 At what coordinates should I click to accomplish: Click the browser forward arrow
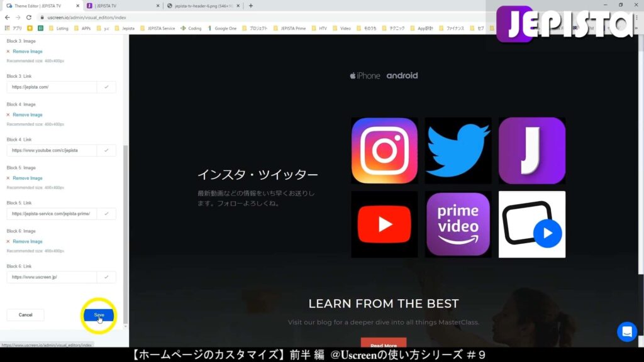click(18, 17)
